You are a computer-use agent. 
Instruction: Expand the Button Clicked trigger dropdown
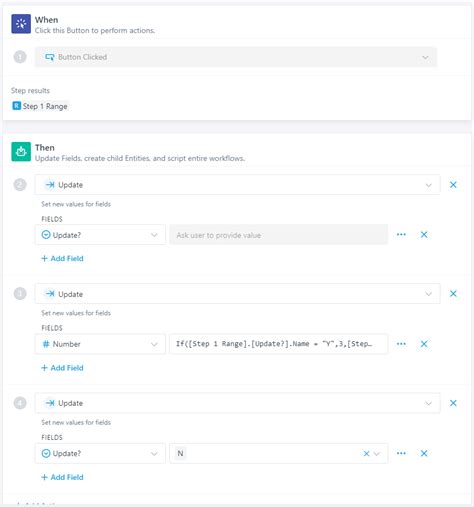point(425,57)
